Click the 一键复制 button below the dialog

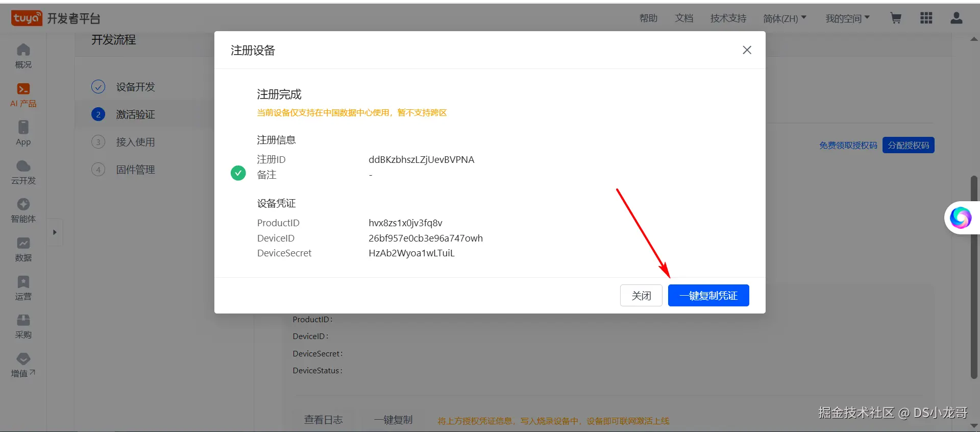point(393,420)
